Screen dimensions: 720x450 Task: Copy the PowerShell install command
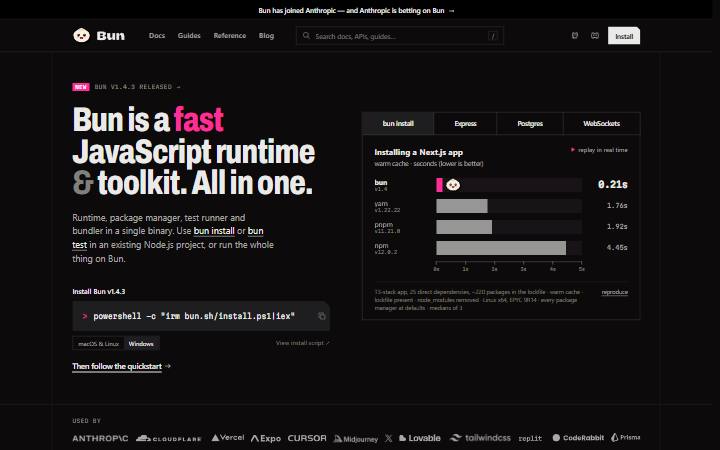click(321, 316)
